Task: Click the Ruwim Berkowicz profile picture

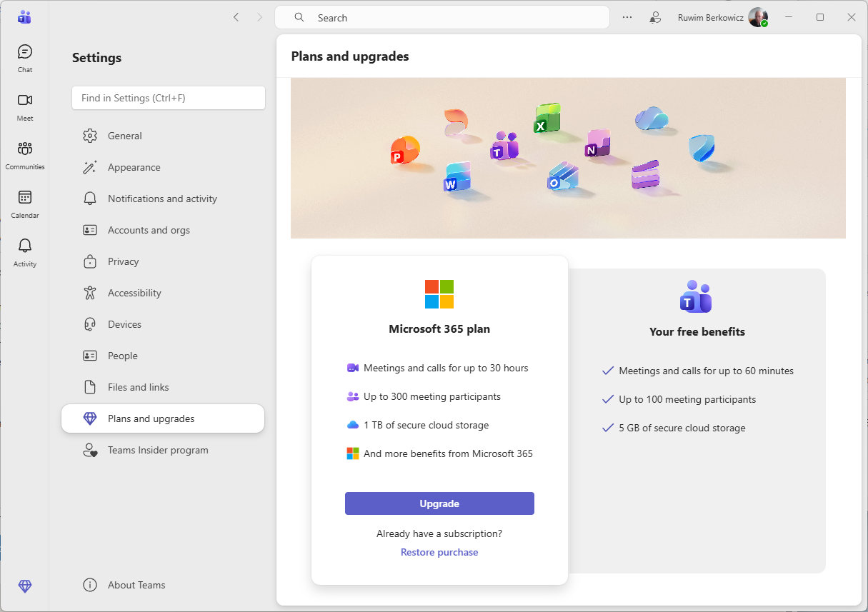Action: [758, 17]
